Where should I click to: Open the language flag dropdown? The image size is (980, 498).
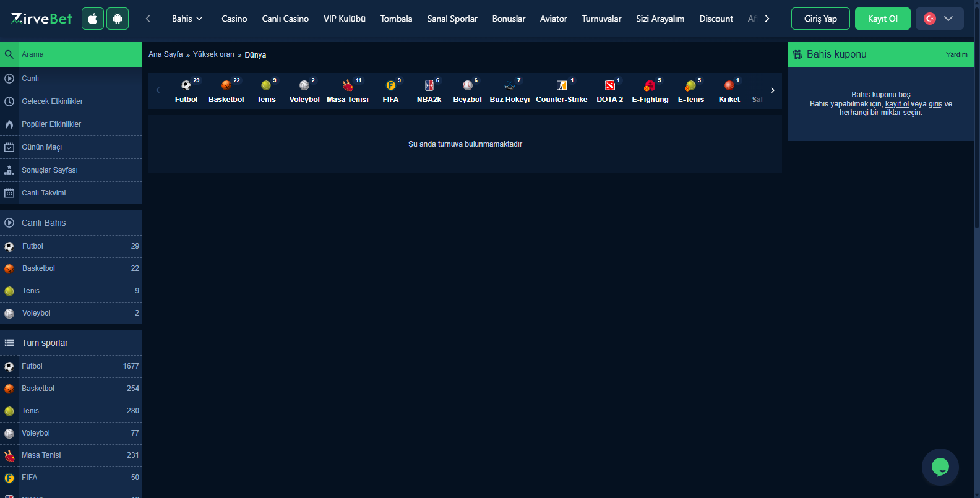click(939, 19)
